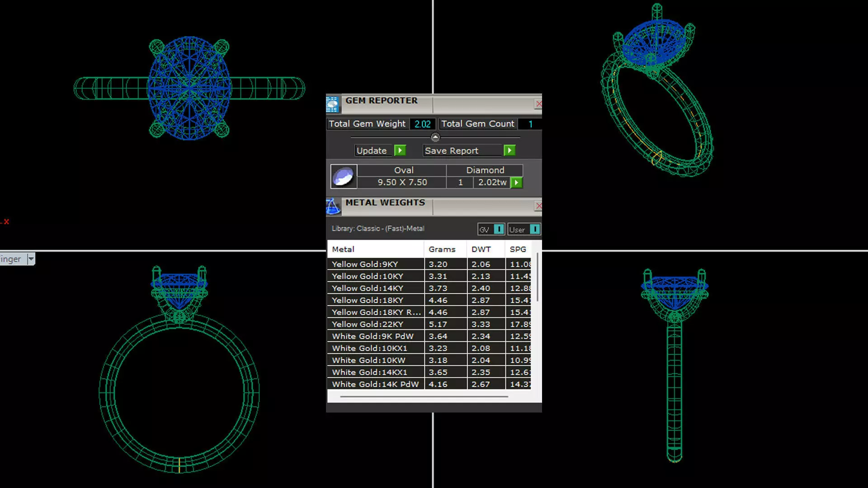868x488 pixels.
Task: Click the Gem Reporter panel icon
Action: (x=332, y=104)
